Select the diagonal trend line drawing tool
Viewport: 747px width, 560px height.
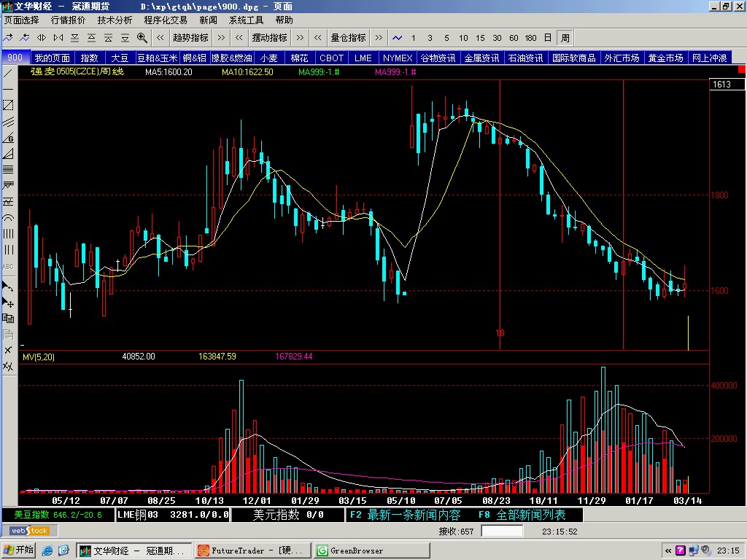[x=8, y=73]
